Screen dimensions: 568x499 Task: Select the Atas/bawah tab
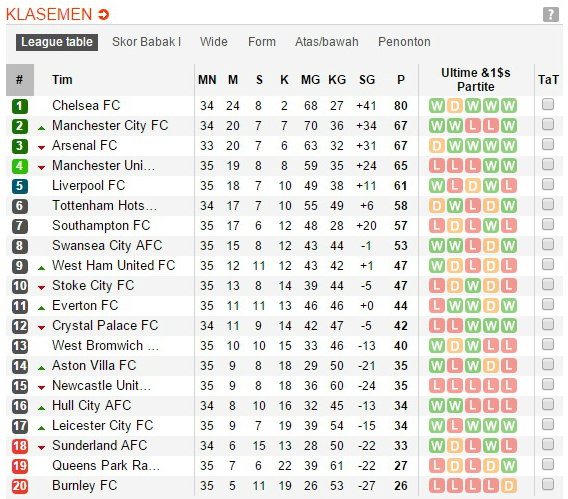click(327, 42)
